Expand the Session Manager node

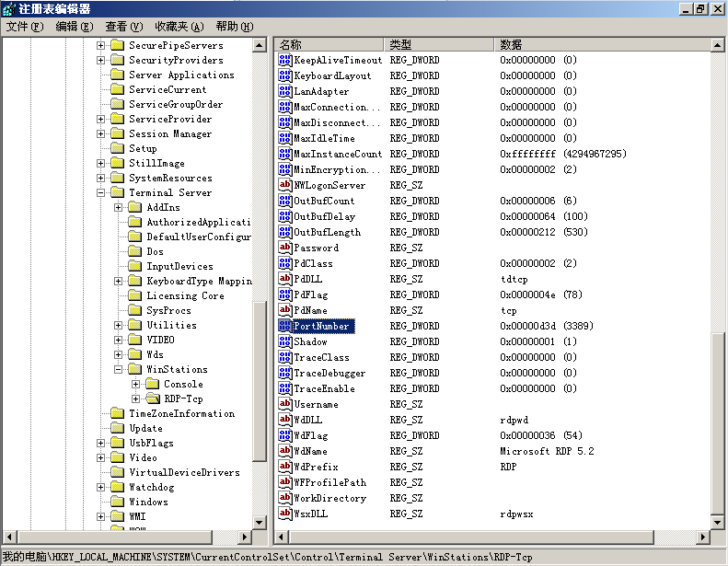tap(100, 133)
